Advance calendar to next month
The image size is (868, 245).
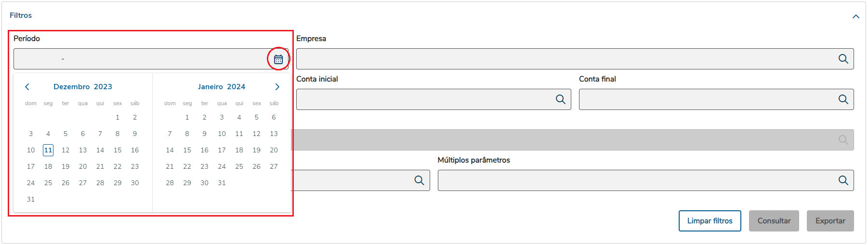tap(277, 87)
